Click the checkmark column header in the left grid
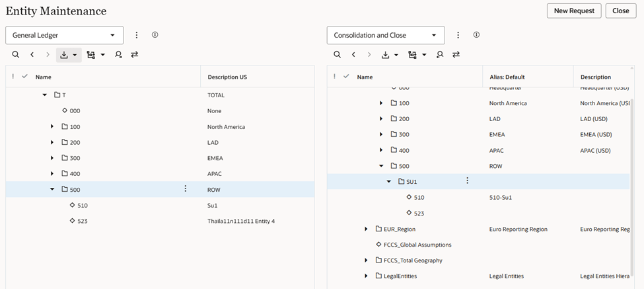Viewport: 644px width, 289px height. (25, 77)
